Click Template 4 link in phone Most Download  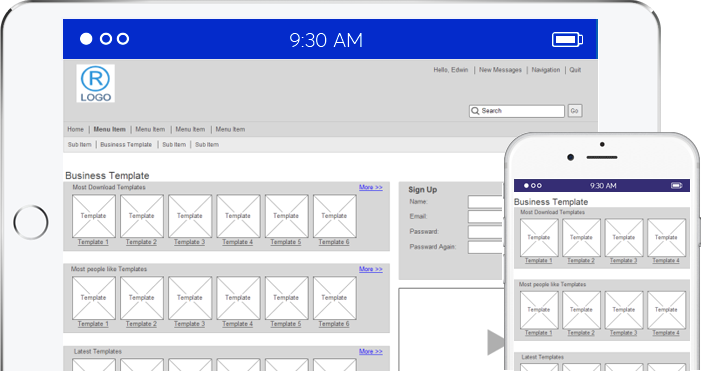[x=666, y=261]
